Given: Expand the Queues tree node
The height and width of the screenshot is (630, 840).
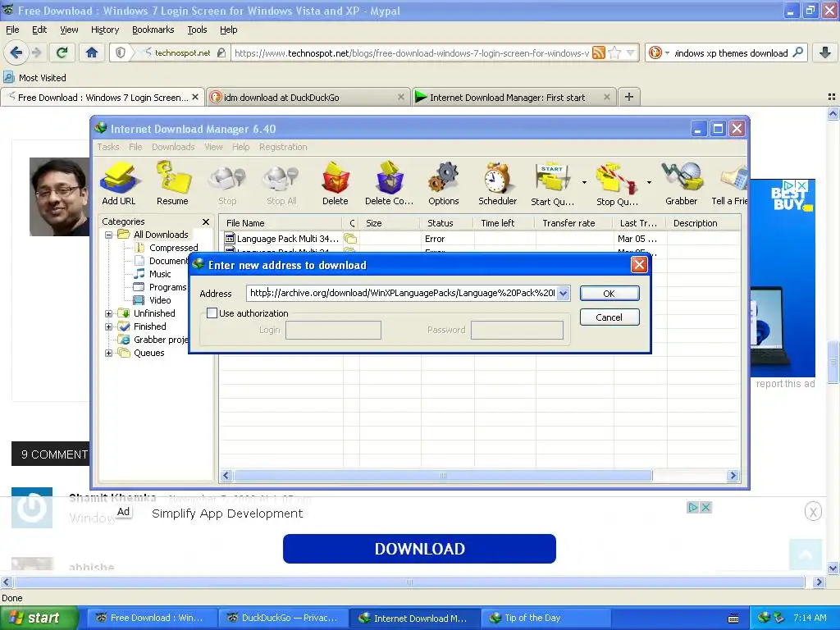Looking at the screenshot, I should (x=109, y=353).
